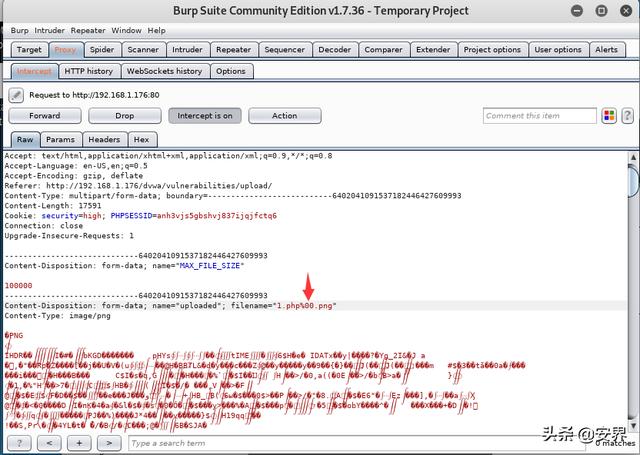Open the Alerts tab

point(607,50)
